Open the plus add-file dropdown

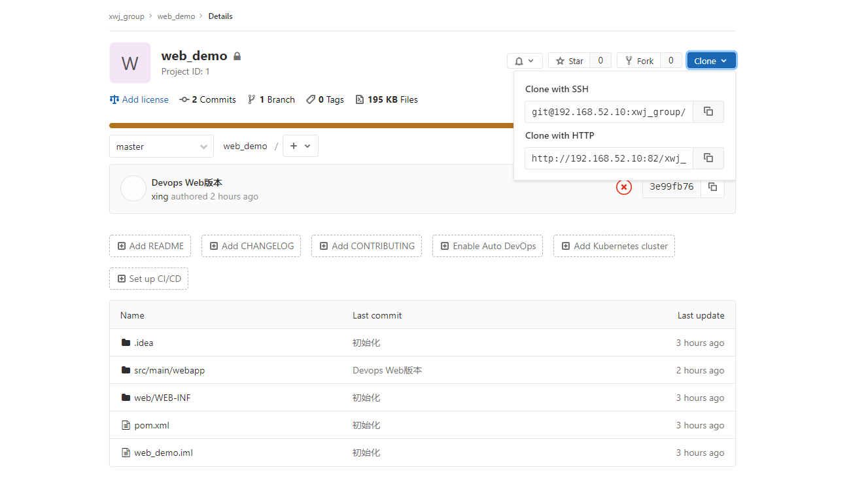[300, 146]
